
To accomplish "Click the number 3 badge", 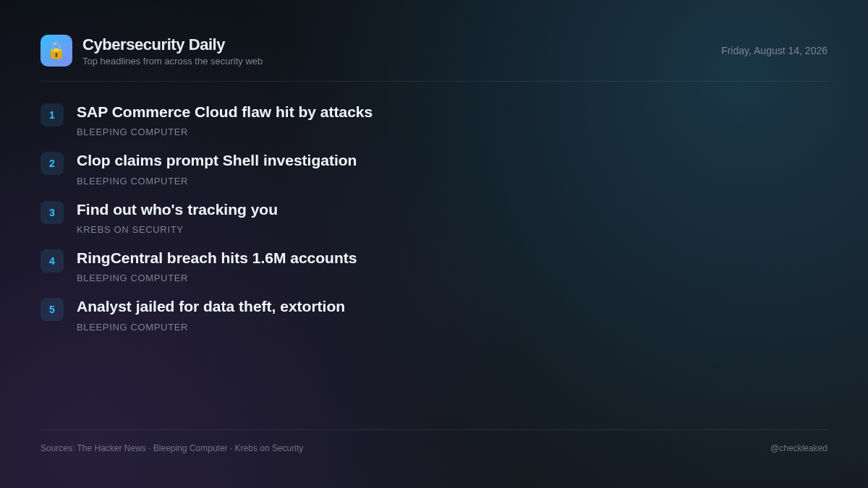I will (x=52, y=213).
